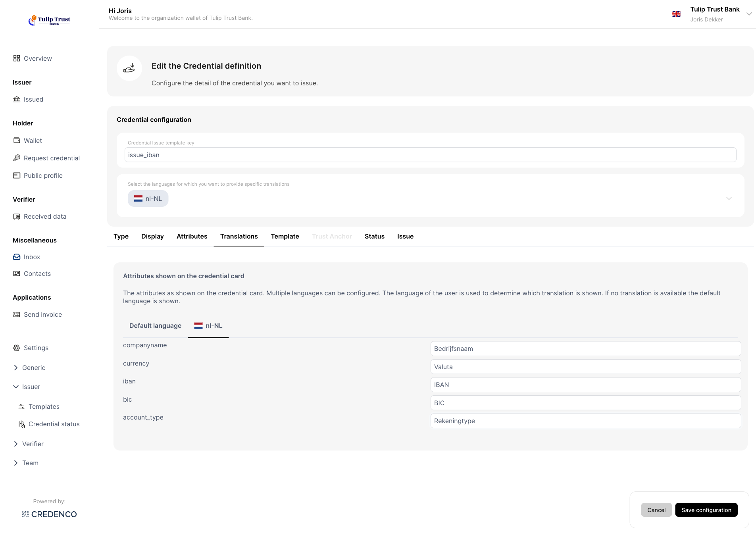756x541 pixels.
Task: Click the Credential Issue template key field
Action: point(430,155)
